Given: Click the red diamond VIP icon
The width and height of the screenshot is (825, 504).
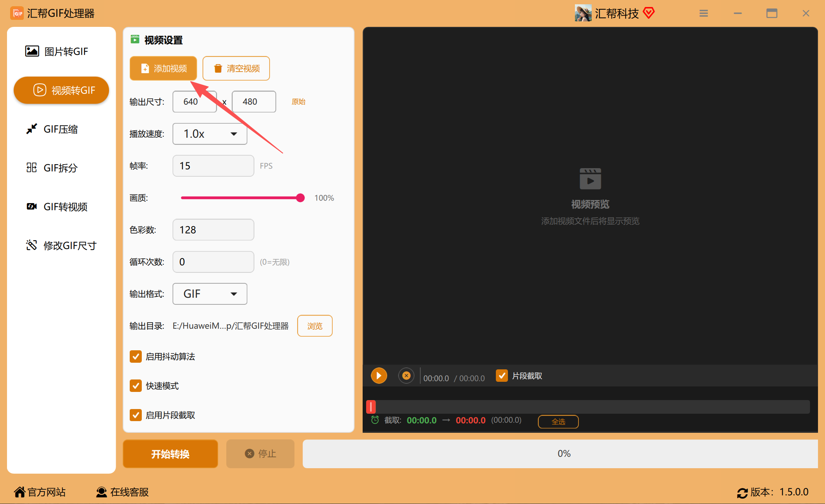Looking at the screenshot, I should pos(649,13).
